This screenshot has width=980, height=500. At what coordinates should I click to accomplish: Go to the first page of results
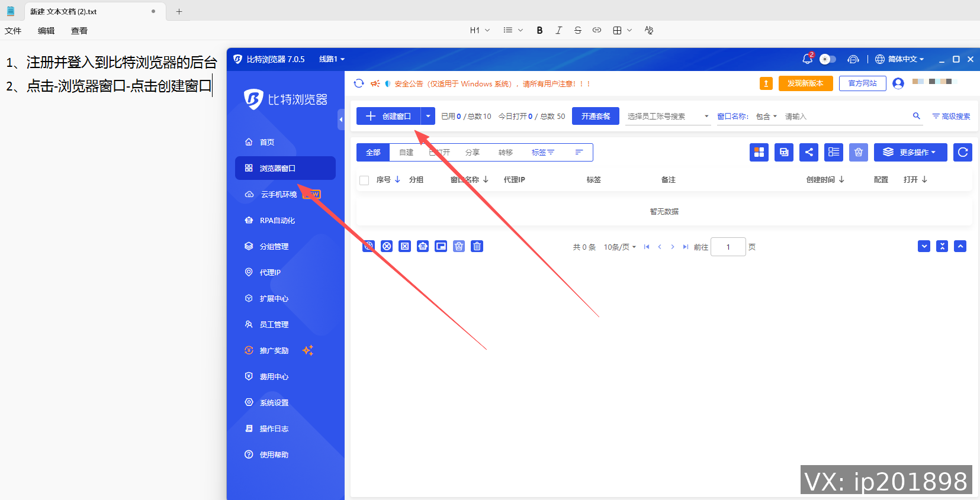(x=647, y=247)
